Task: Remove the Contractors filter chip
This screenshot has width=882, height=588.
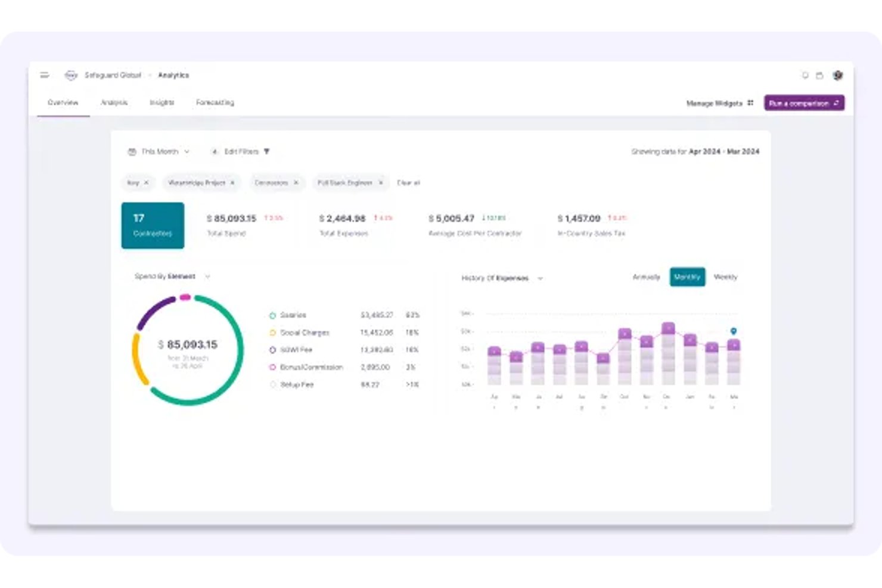Action: (x=296, y=183)
